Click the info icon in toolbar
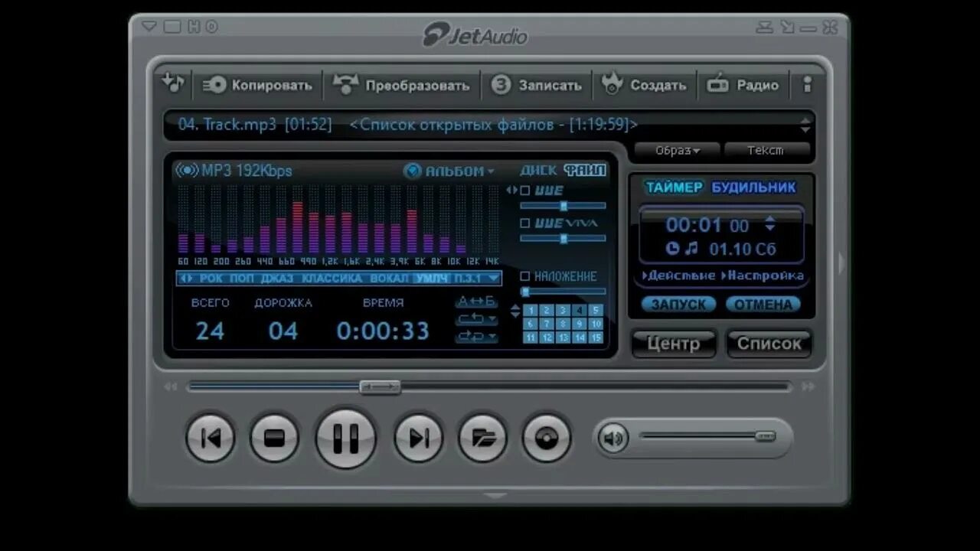The height and width of the screenshot is (551, 980). click(806, 85)
